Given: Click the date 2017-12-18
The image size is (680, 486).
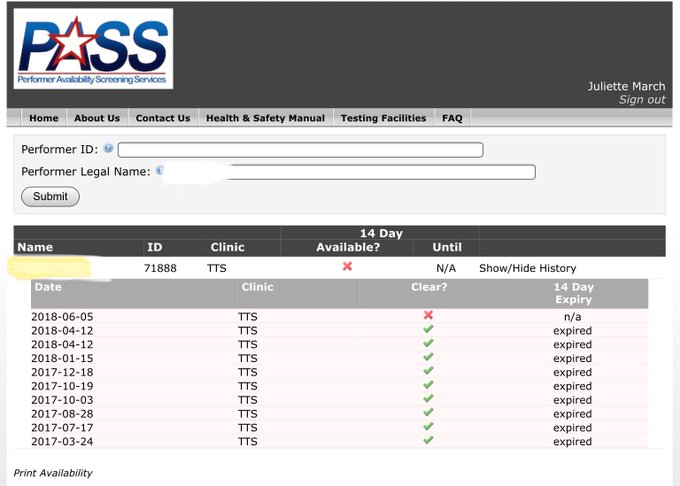Looking at the screenshot, I should (62, 372).
